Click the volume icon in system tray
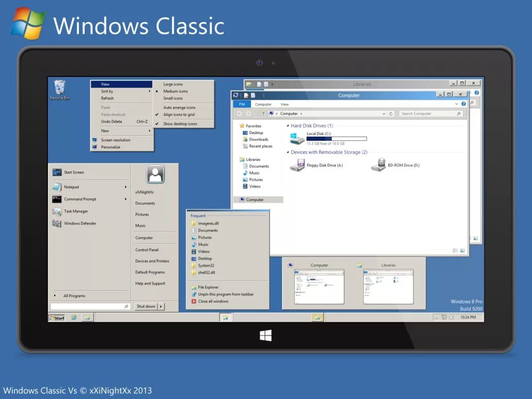Viewport: 532px width, 399px height. pyautogui.click(x=451, y=317)
